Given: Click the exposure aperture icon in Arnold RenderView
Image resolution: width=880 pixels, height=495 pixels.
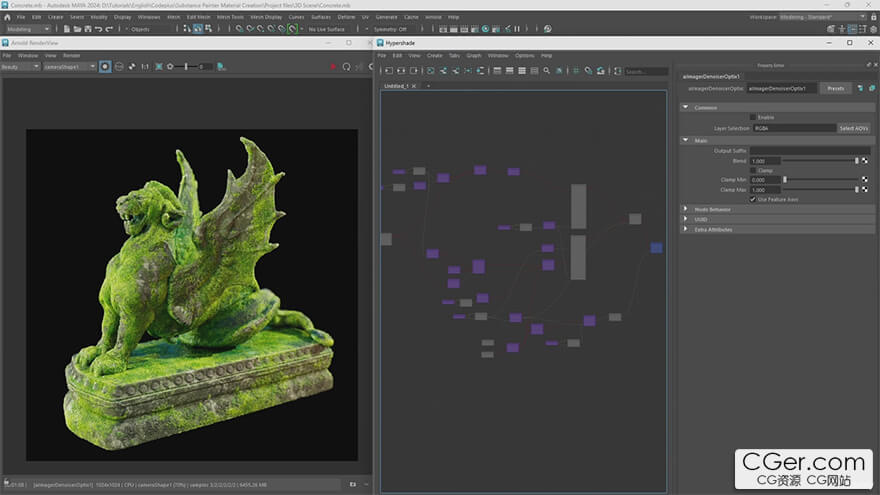Looking at the screenshot, I should coord(170,67).
